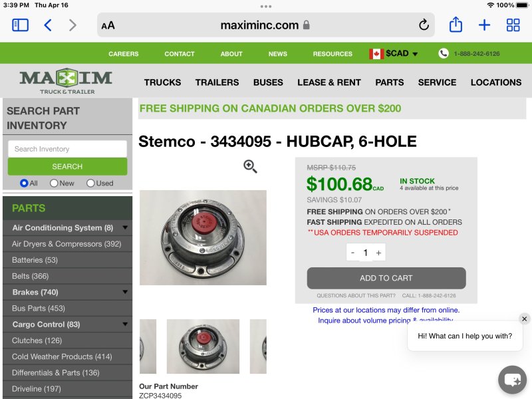Screen dimensions: 532x399
Task: Toggle the Safari sidebar icon
Action: click(x=20, y=25)
